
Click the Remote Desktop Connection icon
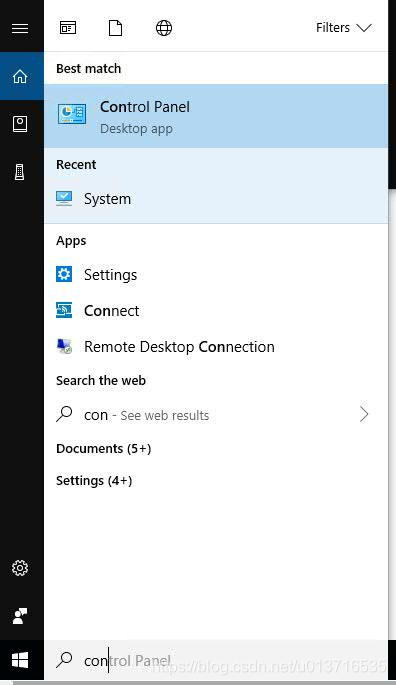[x=64, y=346]
